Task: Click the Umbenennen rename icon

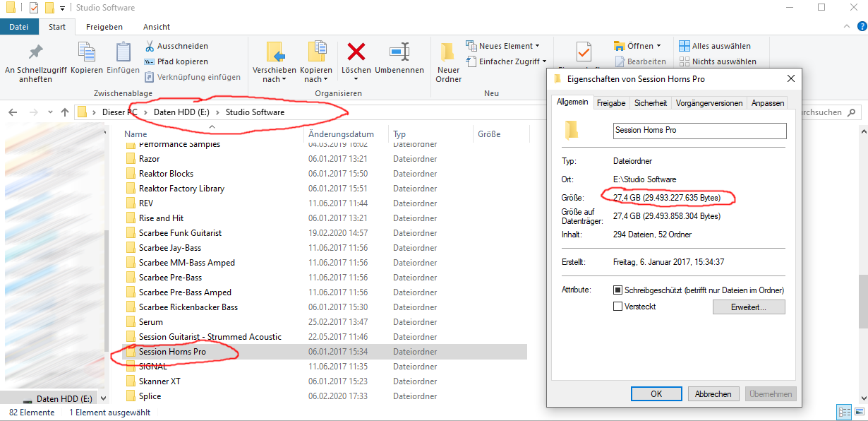Action: click(x=399, y=59)
